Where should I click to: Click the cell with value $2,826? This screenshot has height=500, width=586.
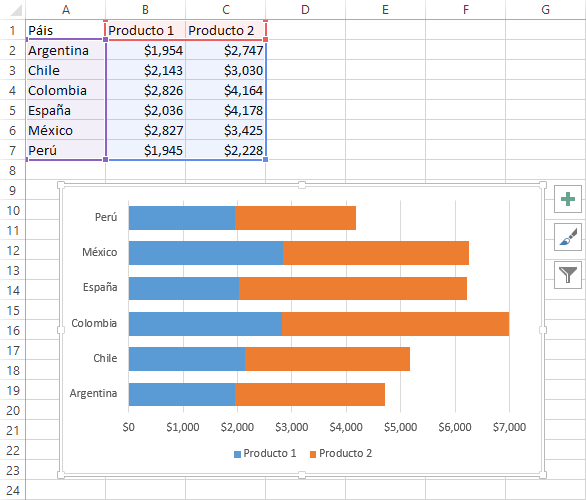145,90
